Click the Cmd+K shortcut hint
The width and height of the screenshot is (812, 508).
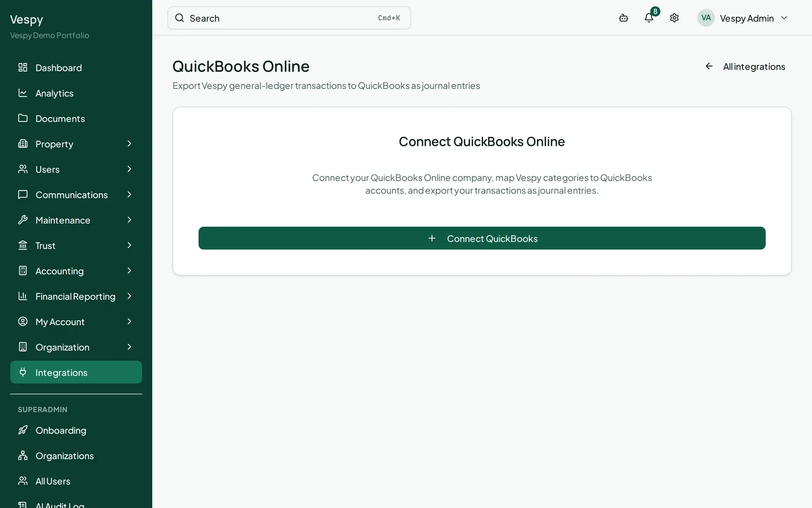point(389,18)
